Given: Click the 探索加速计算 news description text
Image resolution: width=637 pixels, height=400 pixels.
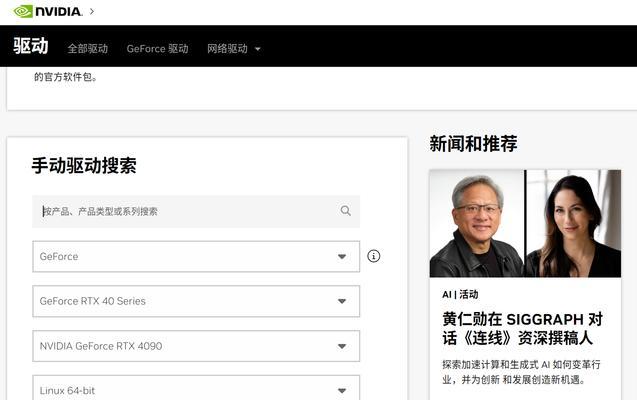Looking at the screenshot, I should coord(521,372).
